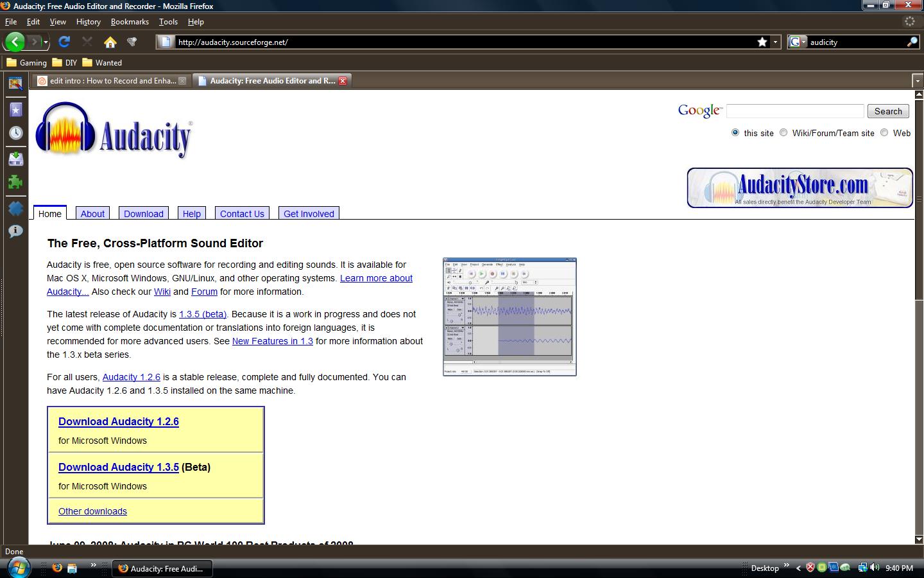Select the Wiki/Forum/Team site radio button

(783, 132)
